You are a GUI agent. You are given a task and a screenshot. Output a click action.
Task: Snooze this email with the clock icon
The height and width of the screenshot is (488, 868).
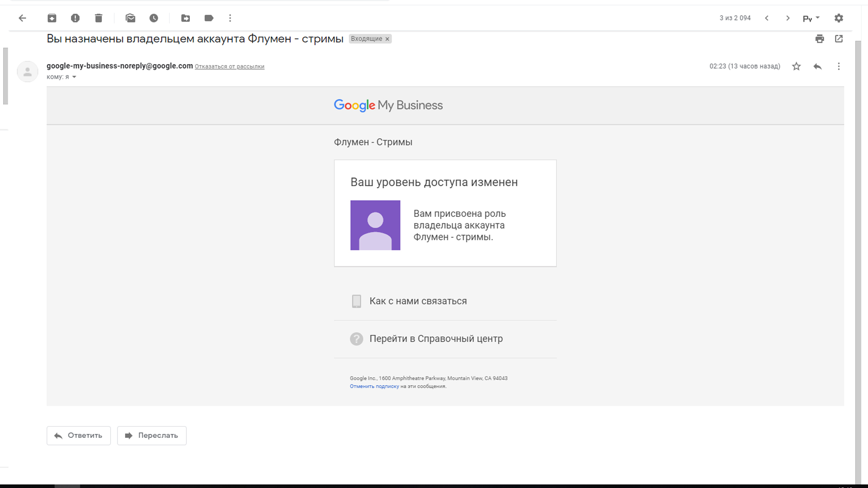[154, 18]
